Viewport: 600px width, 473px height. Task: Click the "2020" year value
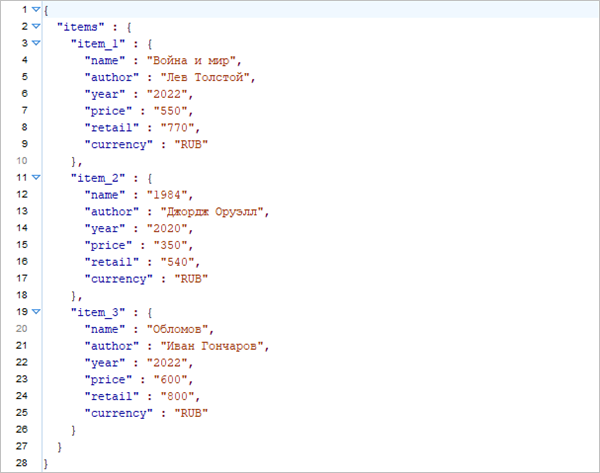coord(163,228)
